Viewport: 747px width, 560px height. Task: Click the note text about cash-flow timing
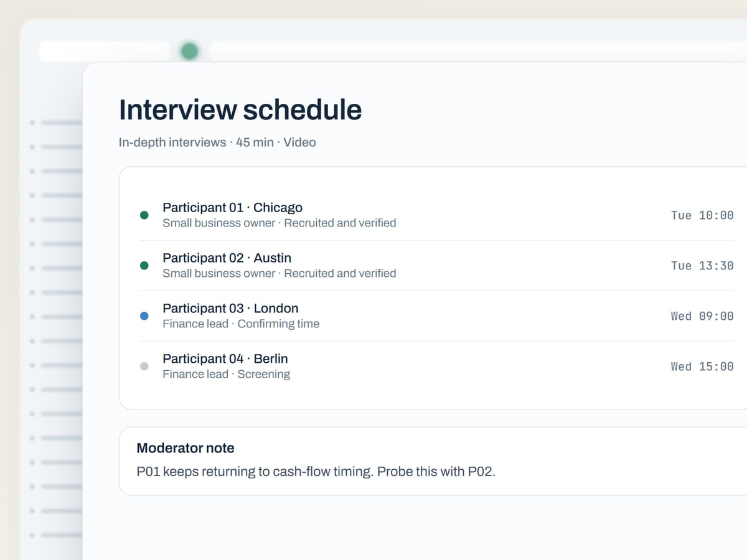pos(316,472)
